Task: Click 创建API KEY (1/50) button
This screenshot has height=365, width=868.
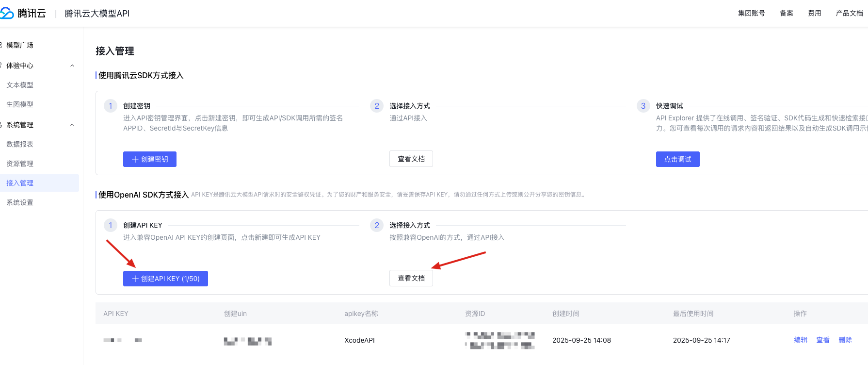Action: click(165, 279)
